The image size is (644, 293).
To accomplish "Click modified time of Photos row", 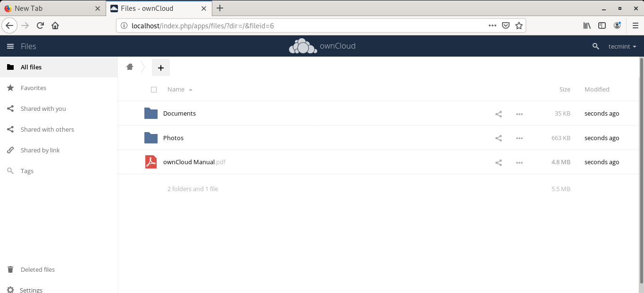I will point(602,138).
